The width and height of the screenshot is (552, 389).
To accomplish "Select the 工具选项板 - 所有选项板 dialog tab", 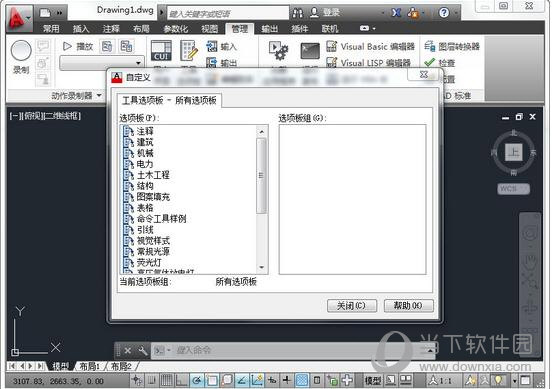I will 169,101.
